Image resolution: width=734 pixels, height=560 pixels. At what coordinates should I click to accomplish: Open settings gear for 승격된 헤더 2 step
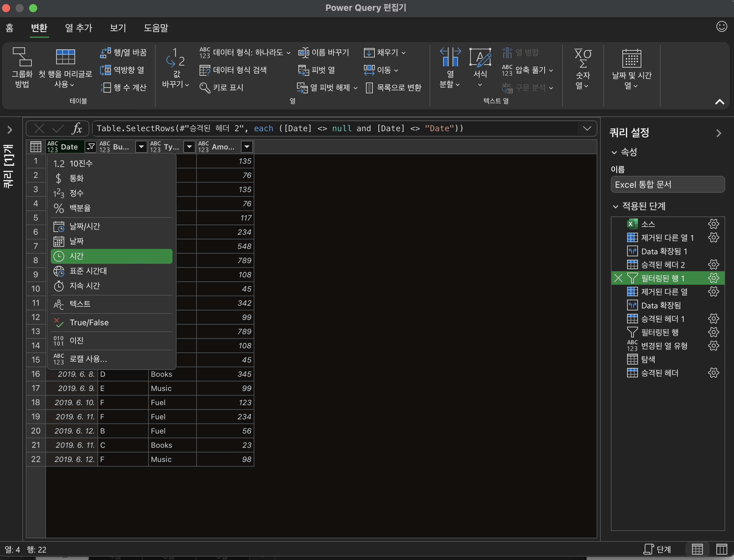713,264
